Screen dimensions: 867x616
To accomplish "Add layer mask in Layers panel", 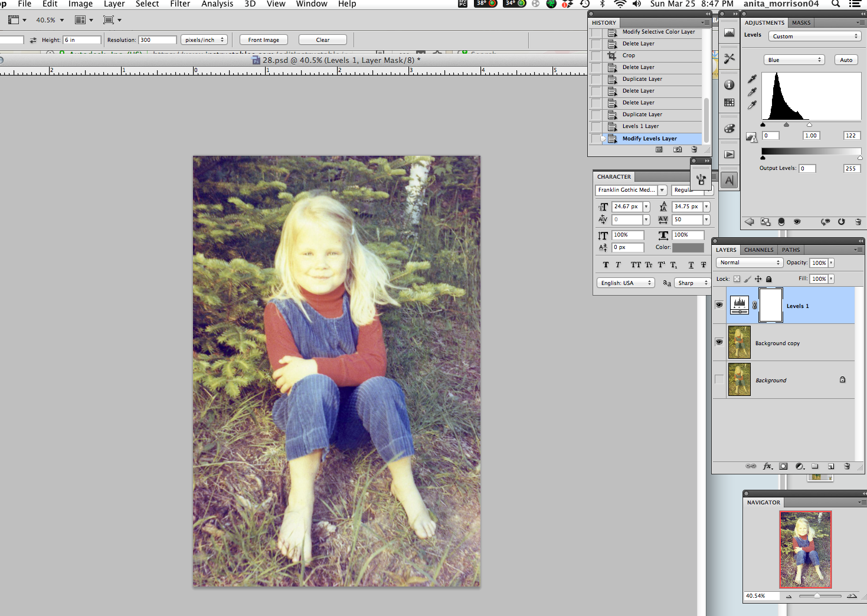I will pos(783,466).
